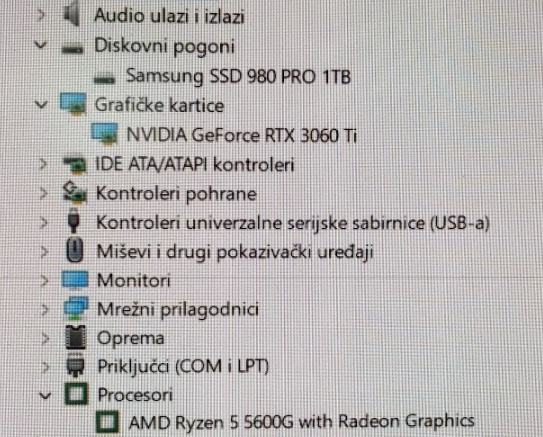Expand the Monitori category
The image size is (543, 437).
click(44, 280)
